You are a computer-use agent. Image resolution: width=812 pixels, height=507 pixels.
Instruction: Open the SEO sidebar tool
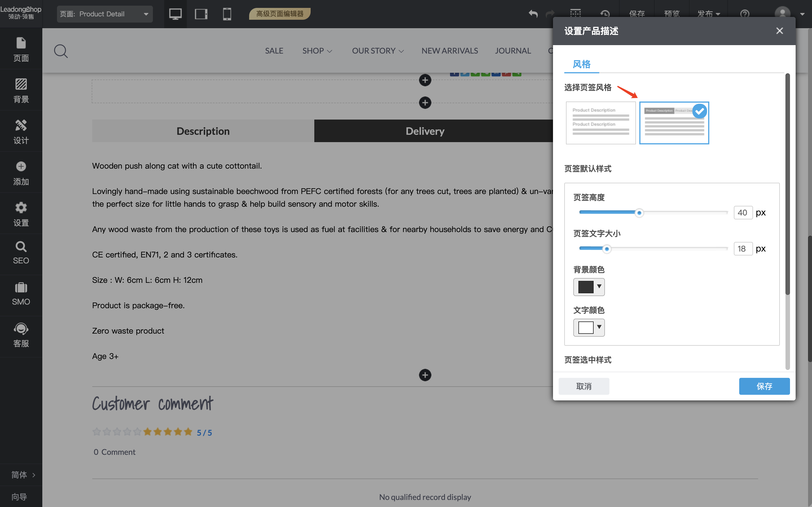[21, 253]
